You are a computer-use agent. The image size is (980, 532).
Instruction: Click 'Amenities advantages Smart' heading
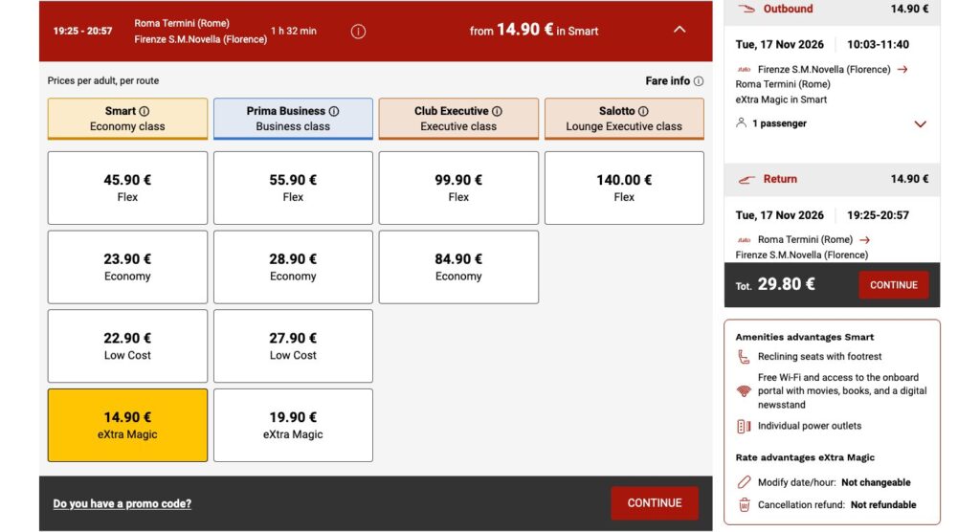pos(804,337)
